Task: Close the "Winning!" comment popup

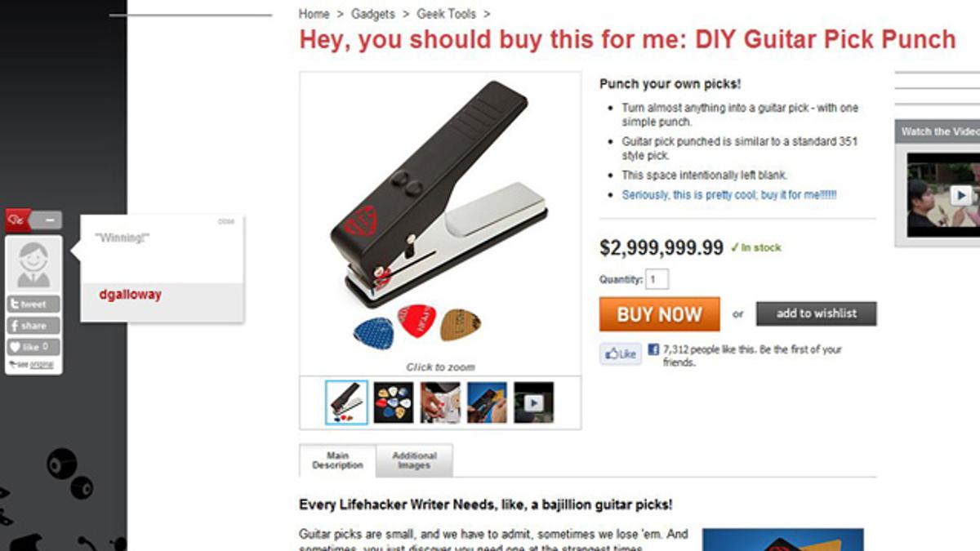Action: (226, 222)
